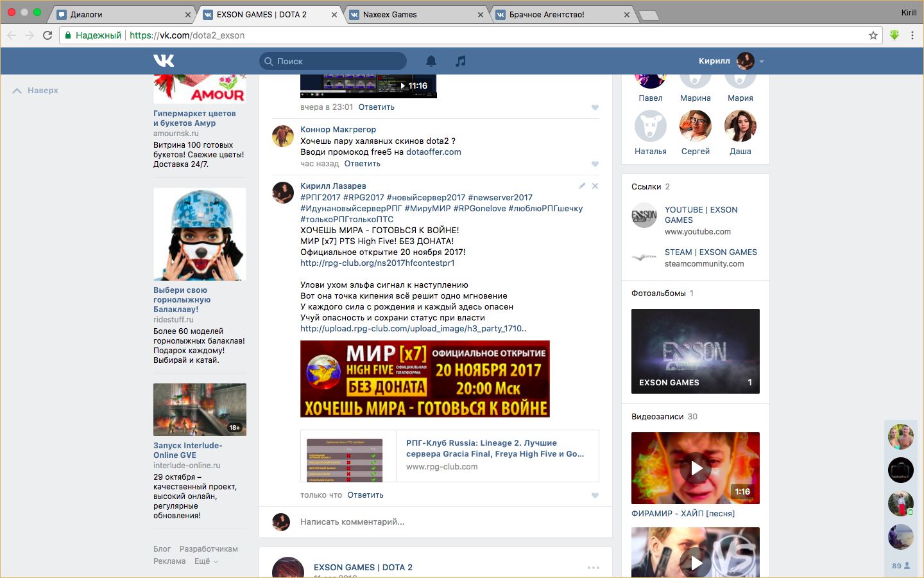924x578 pixels.
Task: Open the YOUTUBE | EXSON GAMES link
Action: tap(701, 215)
